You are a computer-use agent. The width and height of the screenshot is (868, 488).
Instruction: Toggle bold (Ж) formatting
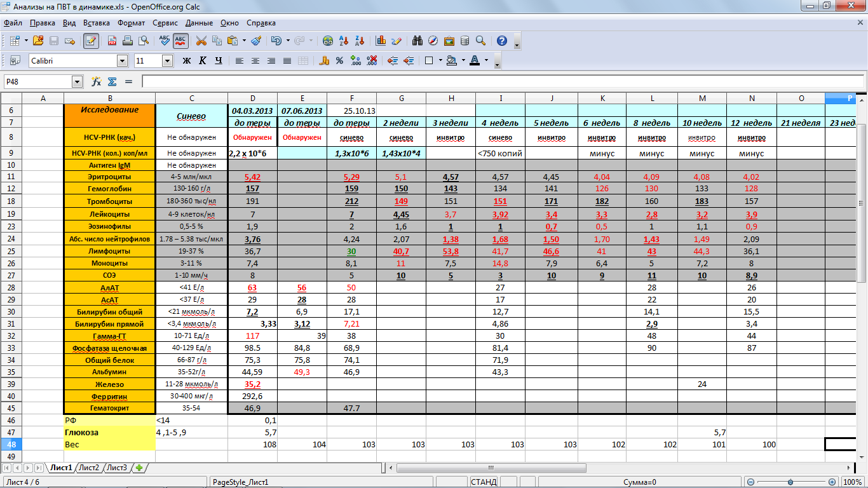pyautogui.click(x=187, y=61)
